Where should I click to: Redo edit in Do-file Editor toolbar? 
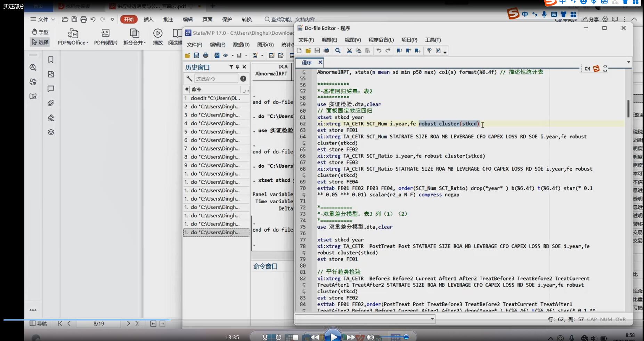[388, 51]
